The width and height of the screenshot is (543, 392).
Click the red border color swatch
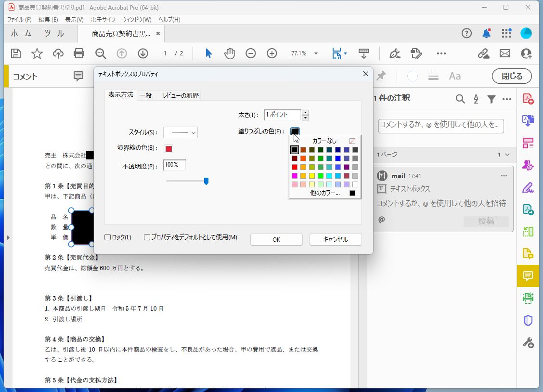[x=168, y=149]
